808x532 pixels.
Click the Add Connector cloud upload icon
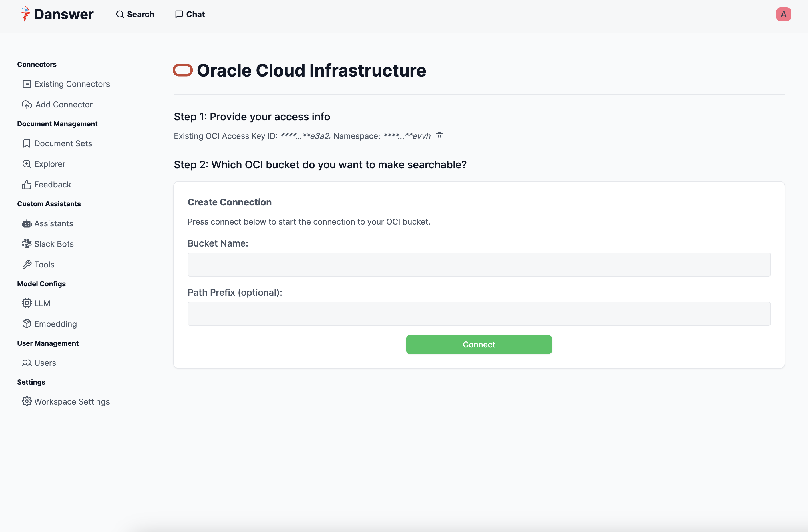coord(27,105)
